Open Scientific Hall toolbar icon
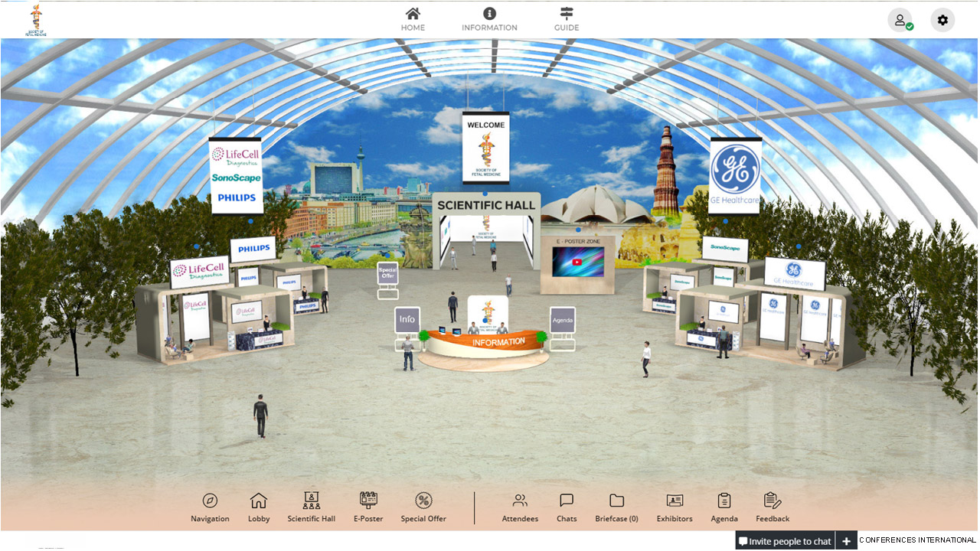Screen dimensions: 980x551 click(x=312, y=508)
